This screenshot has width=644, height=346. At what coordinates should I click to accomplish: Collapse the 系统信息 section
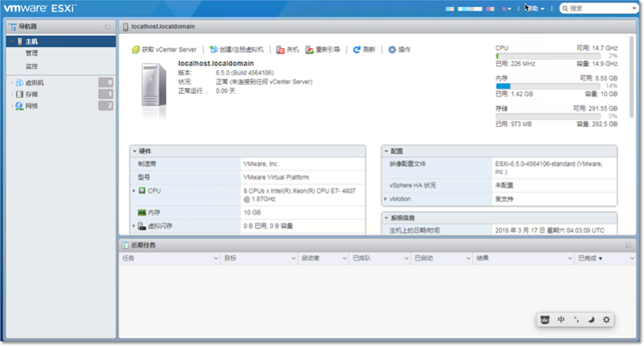pos(386,218)
